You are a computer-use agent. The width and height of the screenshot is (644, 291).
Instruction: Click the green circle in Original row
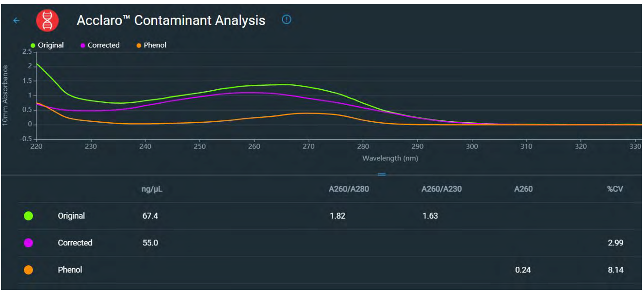(x=28, y=216)
